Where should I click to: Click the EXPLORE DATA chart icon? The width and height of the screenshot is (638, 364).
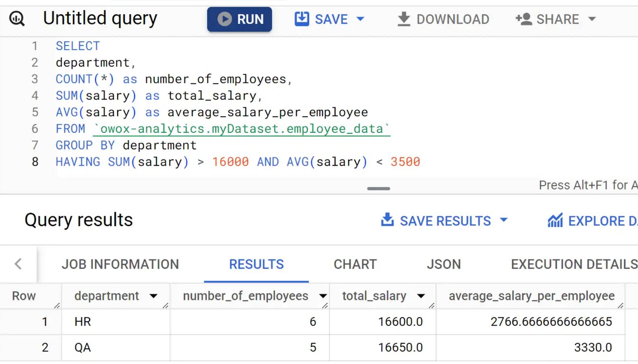(x=555, y=221)
